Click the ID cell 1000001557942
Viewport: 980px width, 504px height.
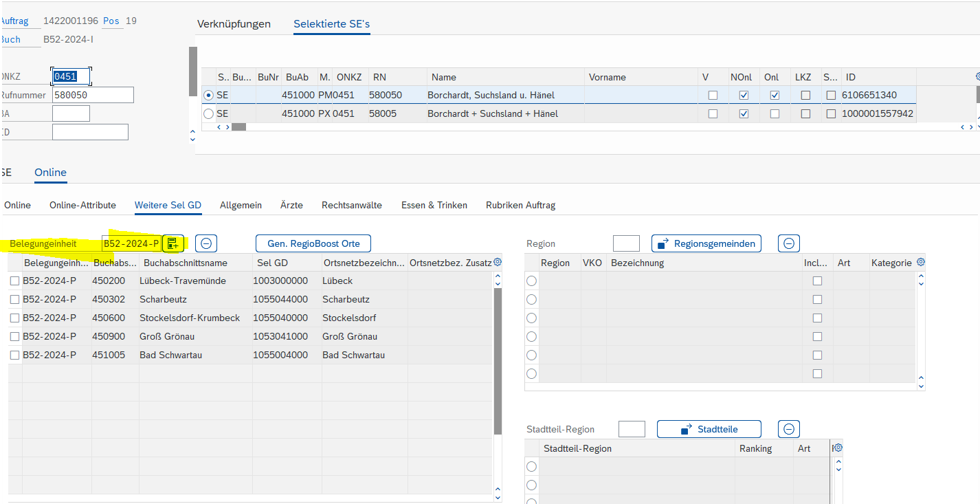click(x=878, y=113)
